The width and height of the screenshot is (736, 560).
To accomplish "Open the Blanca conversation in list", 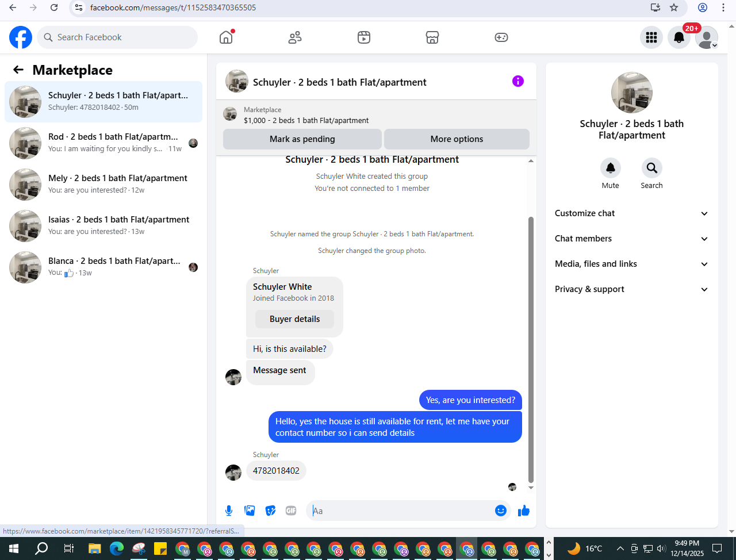I will 103,267.
